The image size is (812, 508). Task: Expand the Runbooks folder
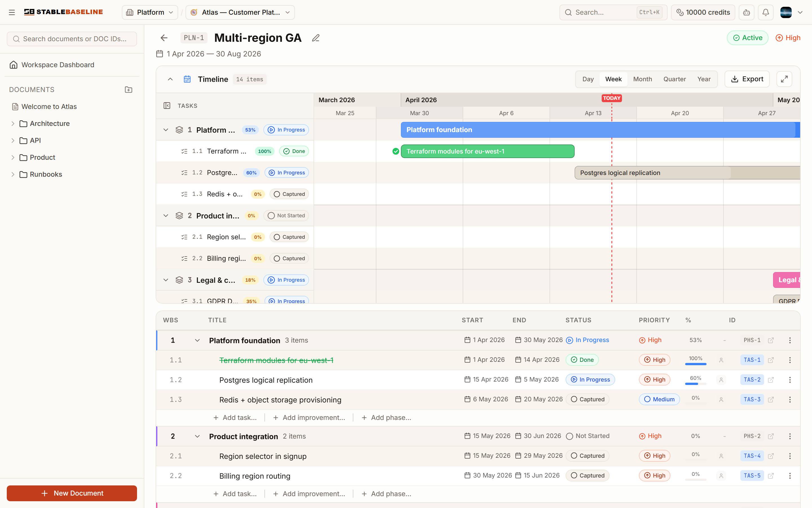click(13, 174)
